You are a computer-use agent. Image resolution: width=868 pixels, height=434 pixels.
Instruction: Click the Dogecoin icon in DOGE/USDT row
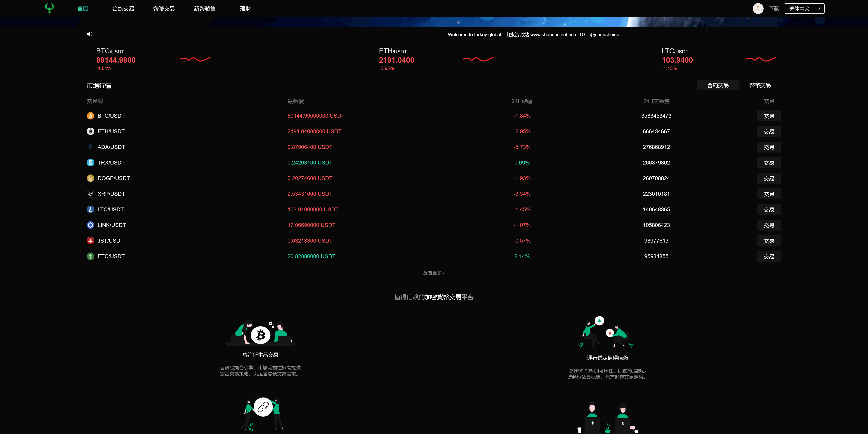pos(90,178)
